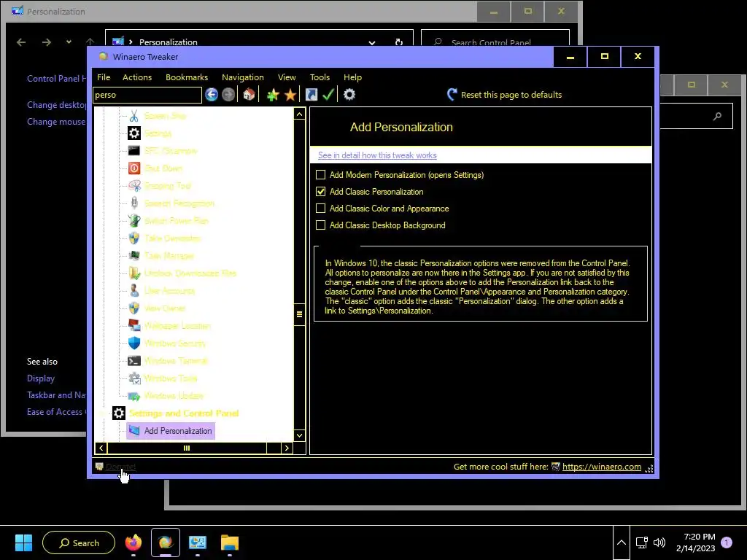This screenshot has width=747, height=560.
Task: Click tree horizontal scrollbar left arrow
Action: [101, 448]
